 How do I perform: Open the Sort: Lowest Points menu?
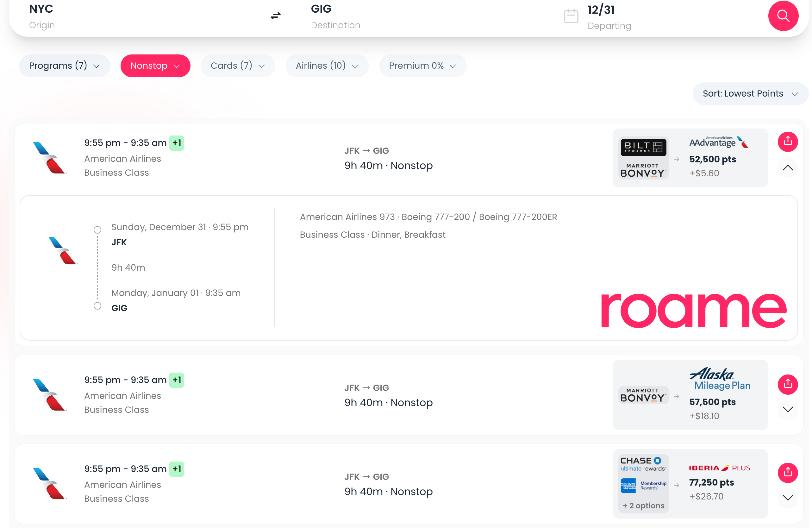click(750, 93)
